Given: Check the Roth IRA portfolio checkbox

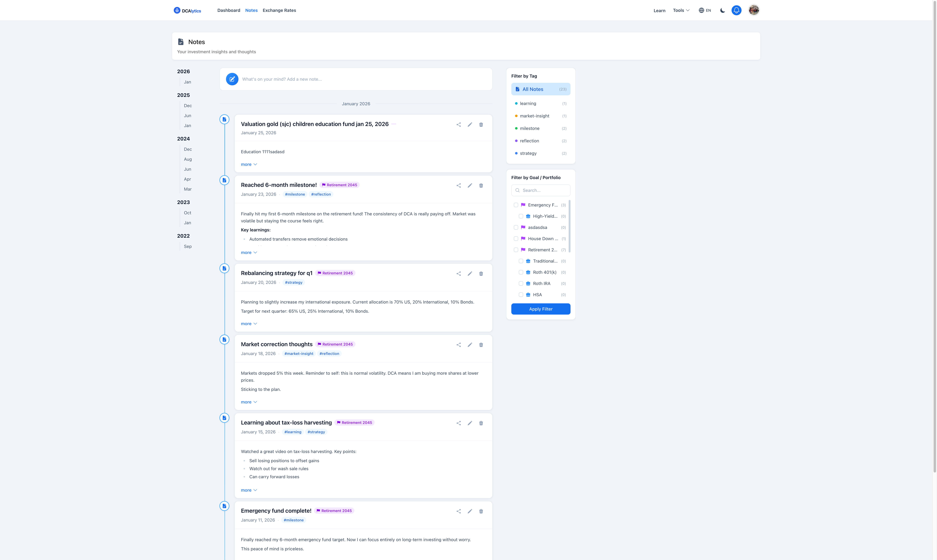Looking at the screenshot, I should click(521, 283).
